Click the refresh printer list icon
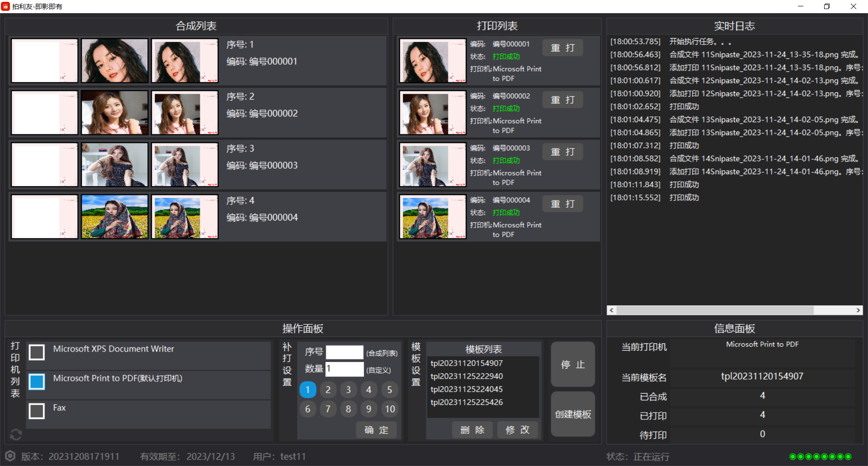The width and height of the screenshot is (868, 466). tap(16, 434)
